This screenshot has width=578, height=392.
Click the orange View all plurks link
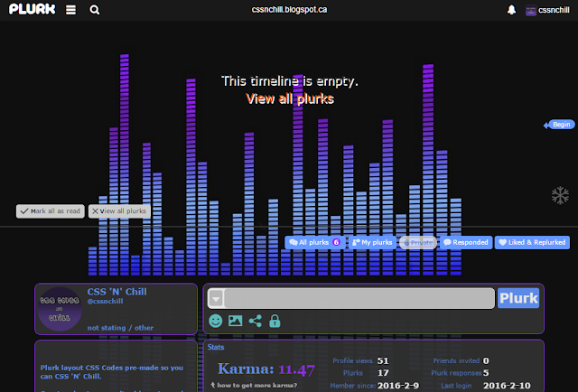[290, 98]
